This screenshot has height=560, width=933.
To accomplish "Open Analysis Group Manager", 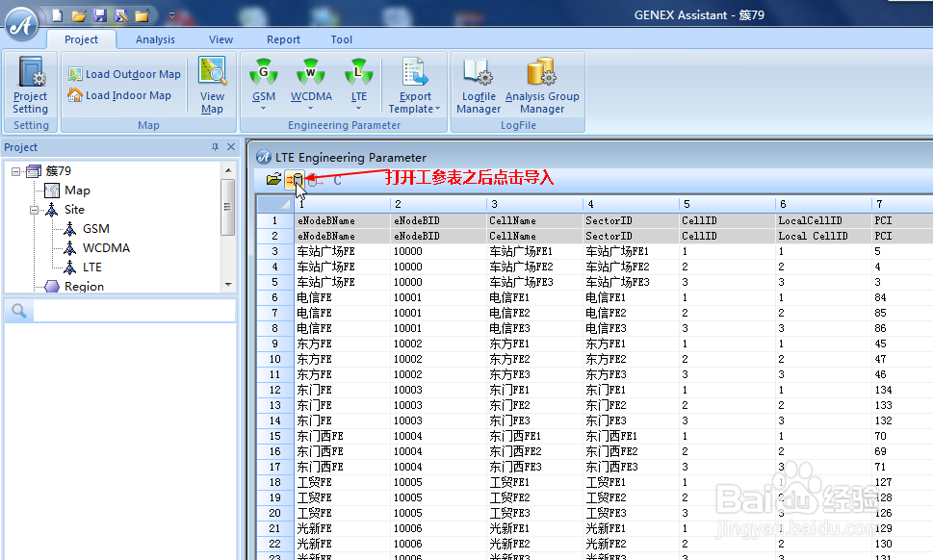I will [x=542, y=85].
